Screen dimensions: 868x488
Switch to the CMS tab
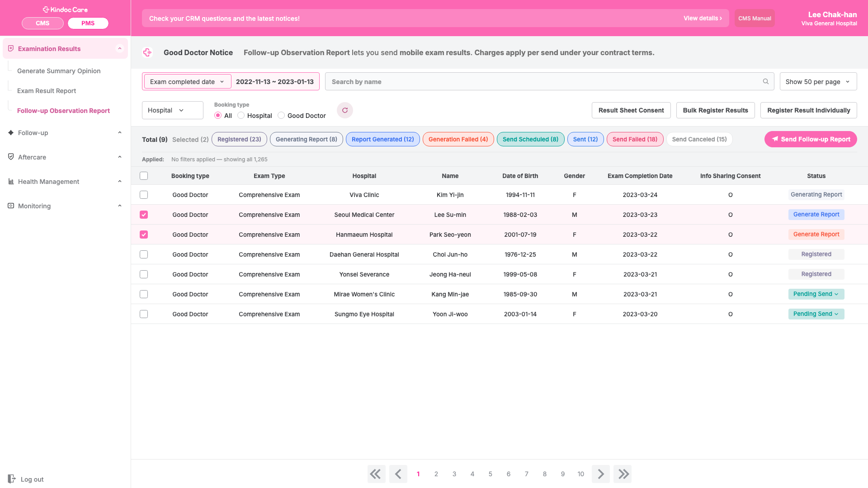click(42, 23)
